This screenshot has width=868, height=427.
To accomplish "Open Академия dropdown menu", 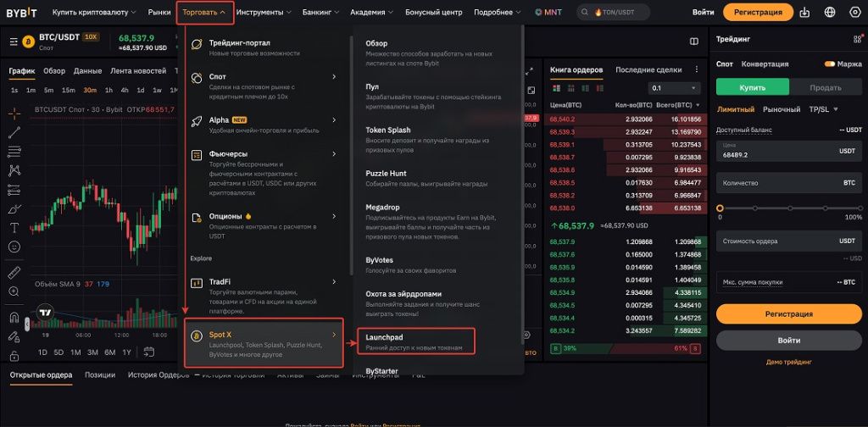I will (372, 12).
